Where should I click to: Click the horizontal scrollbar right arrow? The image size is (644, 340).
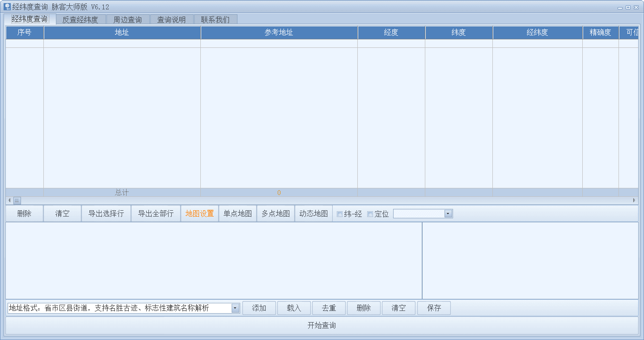click(634, 200)
